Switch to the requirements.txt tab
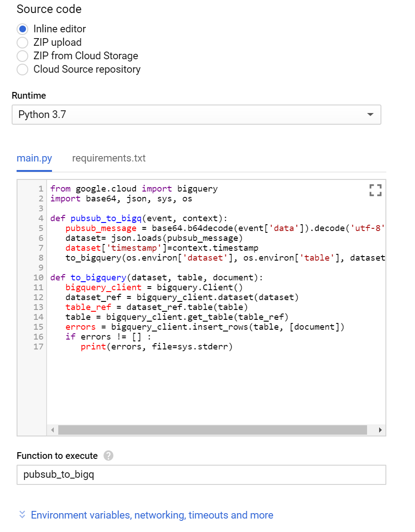Screen dimensions: 415x532 point(108,158)
